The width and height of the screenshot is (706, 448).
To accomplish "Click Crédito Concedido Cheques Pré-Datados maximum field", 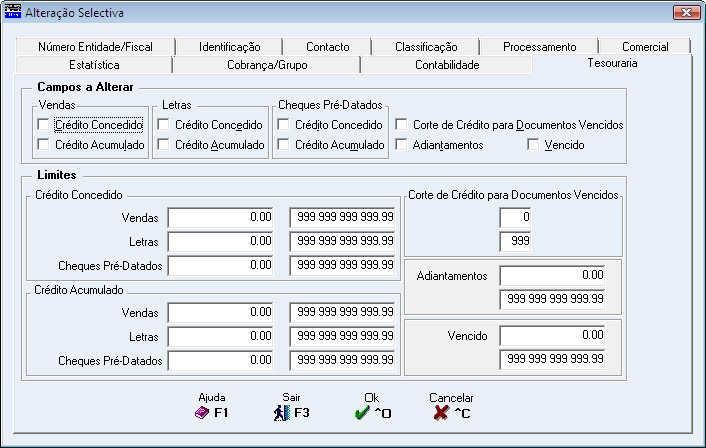I will tap(342, 265).
